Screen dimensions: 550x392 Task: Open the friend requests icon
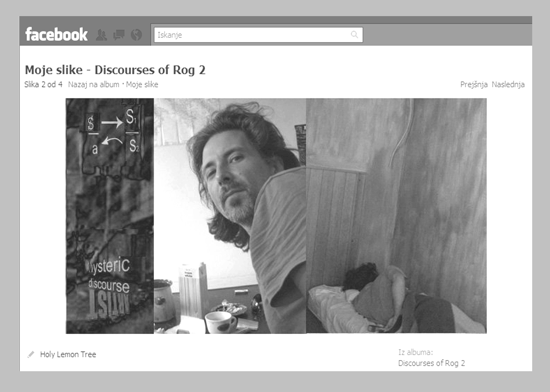pos(101,35)
